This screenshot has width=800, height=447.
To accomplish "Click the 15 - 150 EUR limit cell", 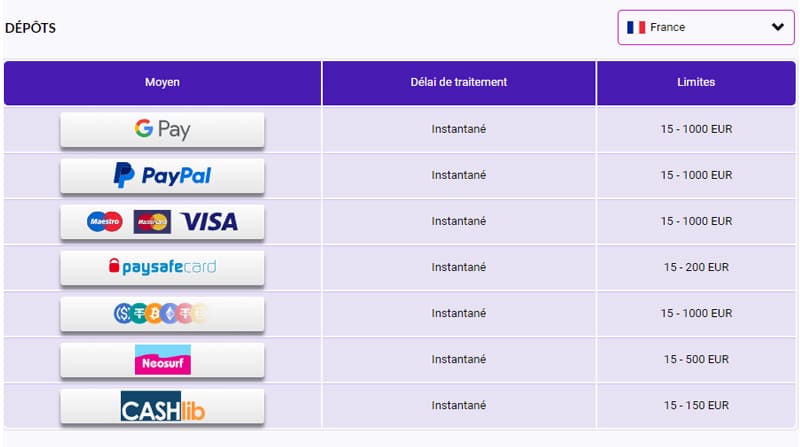I will click(696, 405).
